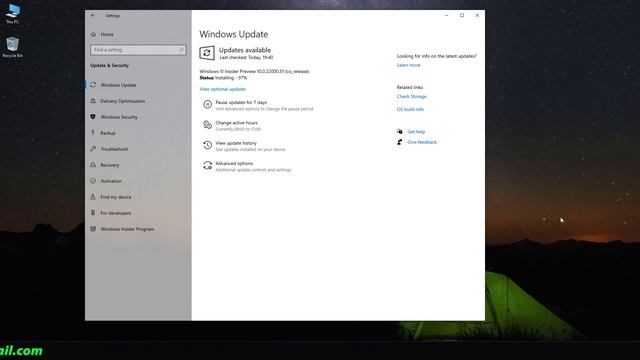Viewport: 640px width, 360px height.
Task: Click the Related links heading
Action: click(410, 87)
